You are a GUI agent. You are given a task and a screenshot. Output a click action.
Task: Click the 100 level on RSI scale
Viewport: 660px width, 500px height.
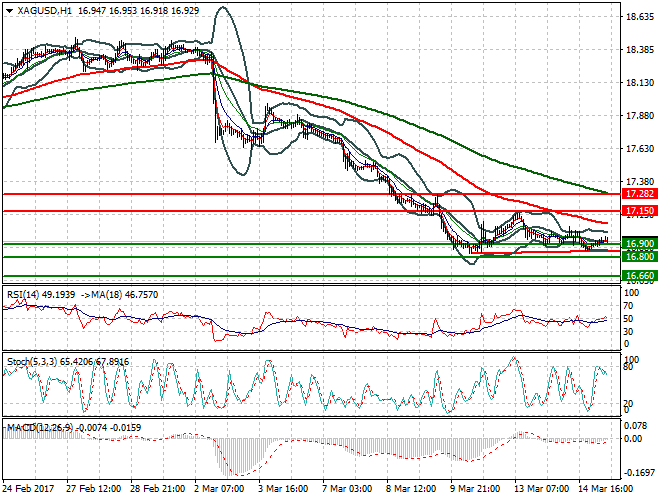pos(630,293)
